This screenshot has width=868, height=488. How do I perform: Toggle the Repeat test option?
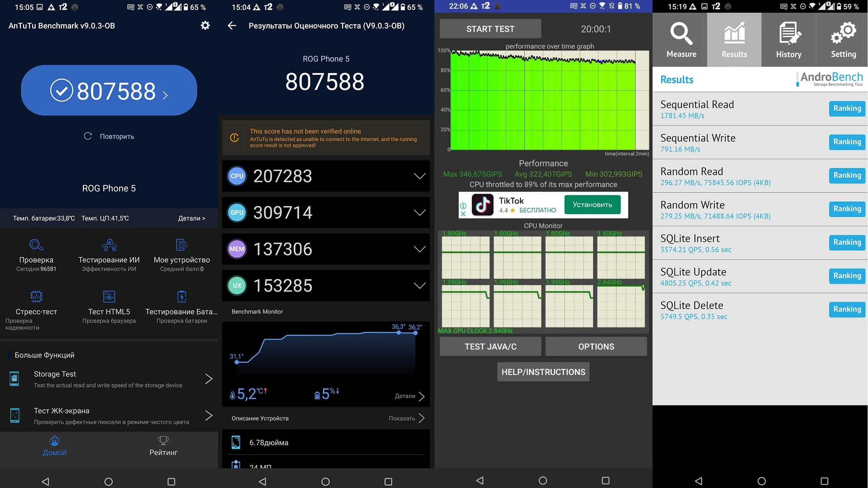pos(108,135)
